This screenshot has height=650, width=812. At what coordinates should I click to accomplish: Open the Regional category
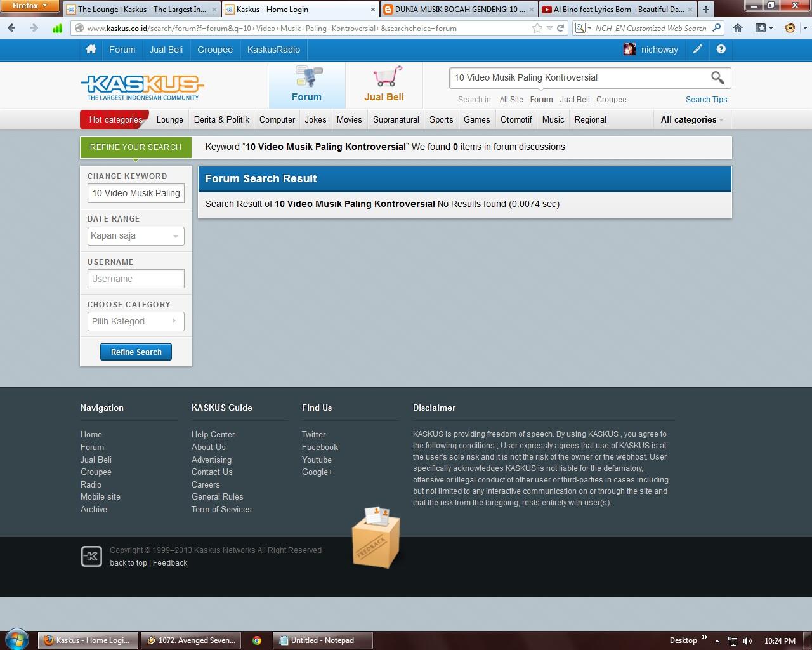coord(590,119)
